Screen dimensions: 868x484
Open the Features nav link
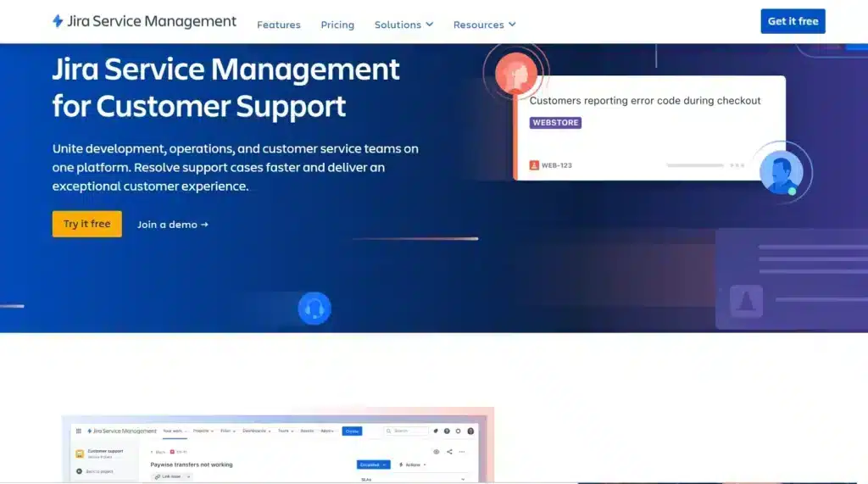278,25
